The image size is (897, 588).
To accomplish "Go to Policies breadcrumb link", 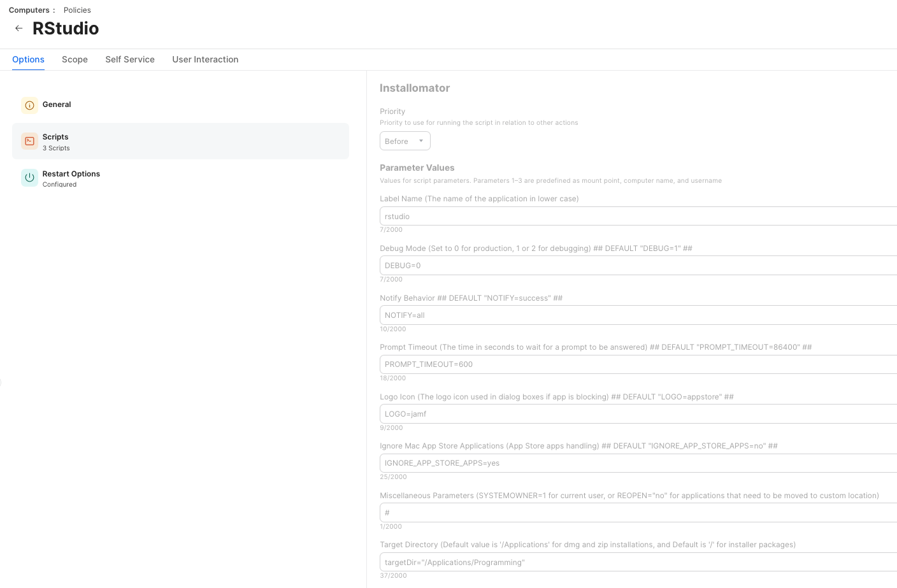I will pyautogui.click(x=77, y=10).
